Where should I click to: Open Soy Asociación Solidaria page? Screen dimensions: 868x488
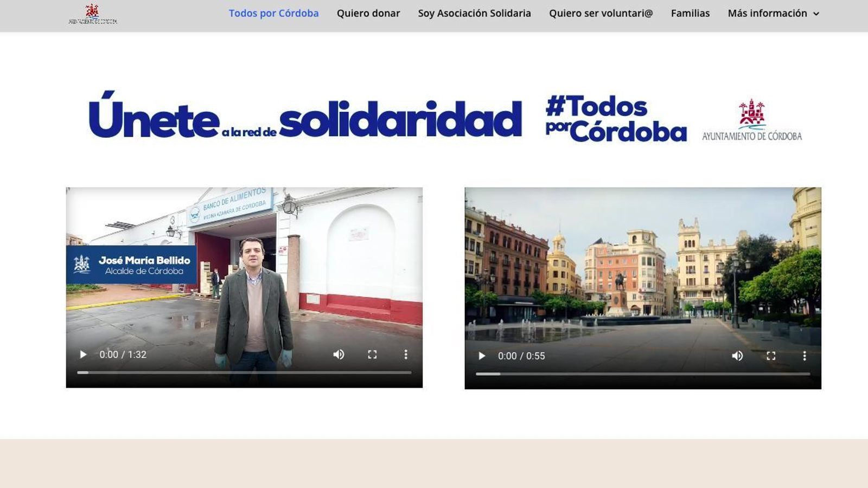[x=474, y=13]
